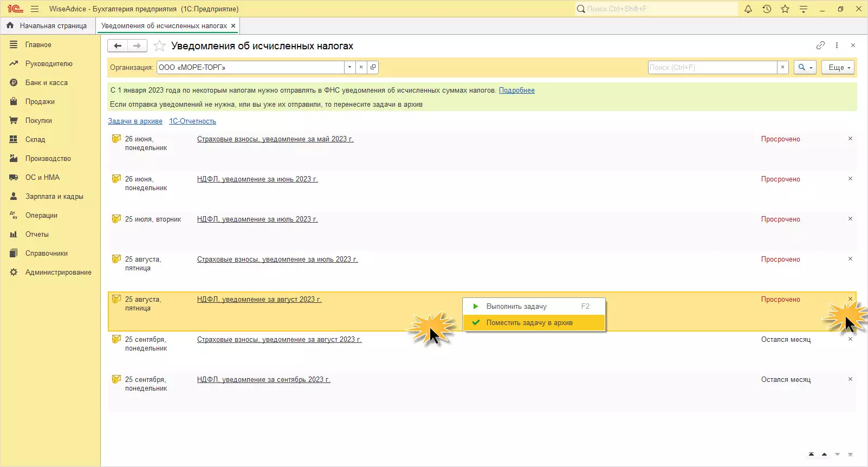Open notifications bell icon
This screenshot has width=868, height=467.
pyautogui.click(x=748, y=9)
